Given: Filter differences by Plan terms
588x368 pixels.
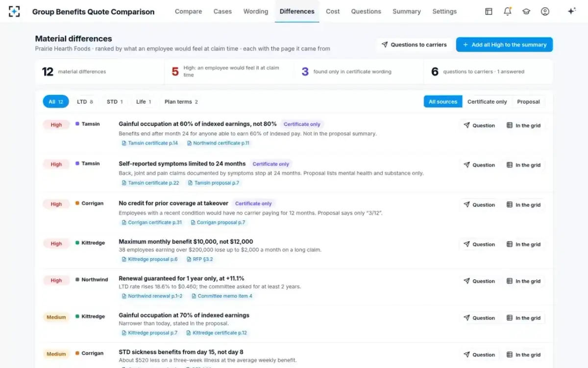Looking at the screenshot, I should tap(181, 102).
